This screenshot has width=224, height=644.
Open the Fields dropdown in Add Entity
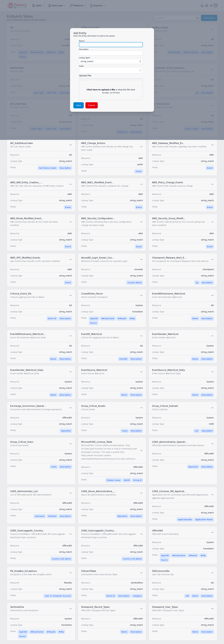pyautogui.click(x=111, y=70)
